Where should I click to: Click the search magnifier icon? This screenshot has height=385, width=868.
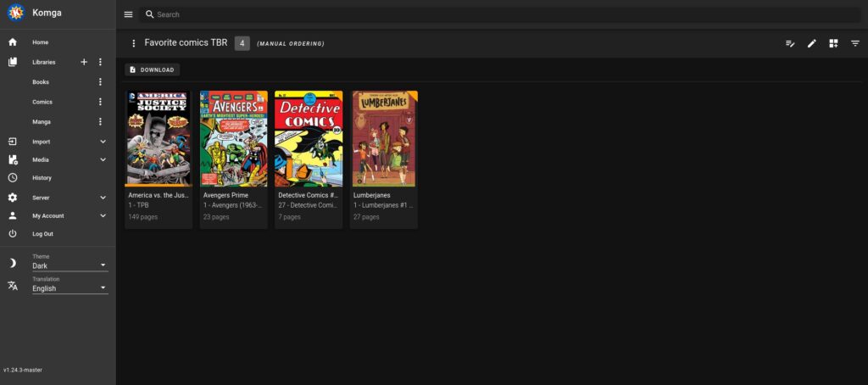pos(149,14)
